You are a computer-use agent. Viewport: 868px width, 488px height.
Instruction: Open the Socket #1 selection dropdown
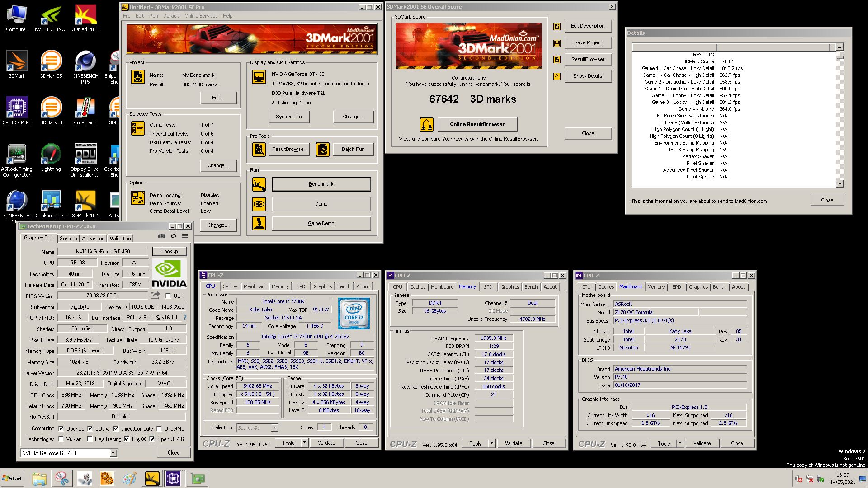(x=274, y=427)
